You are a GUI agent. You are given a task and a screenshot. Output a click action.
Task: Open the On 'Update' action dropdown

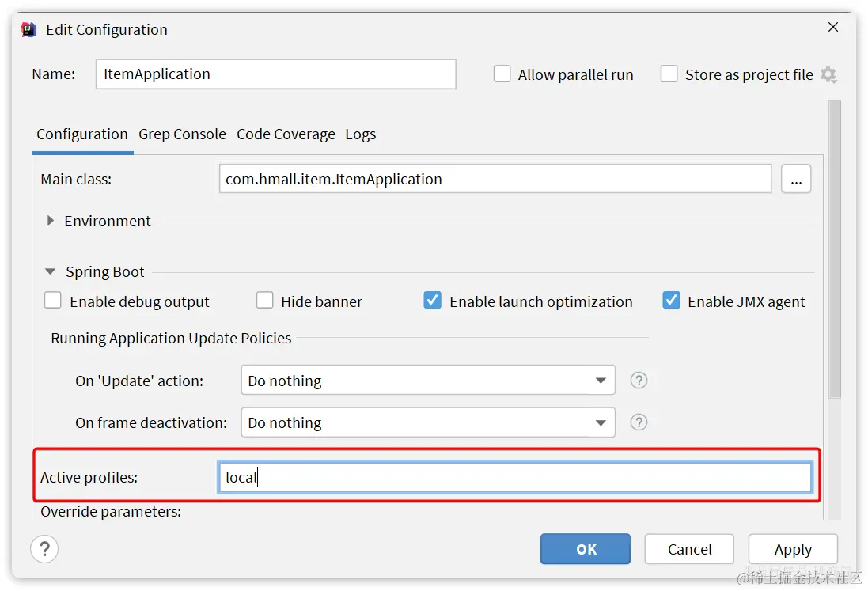point(428,381)
